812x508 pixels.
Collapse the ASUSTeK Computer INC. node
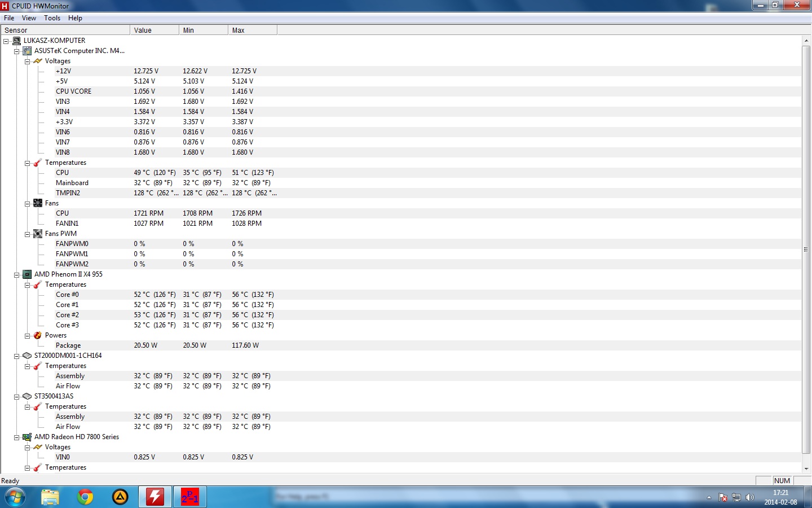(17, 51)
